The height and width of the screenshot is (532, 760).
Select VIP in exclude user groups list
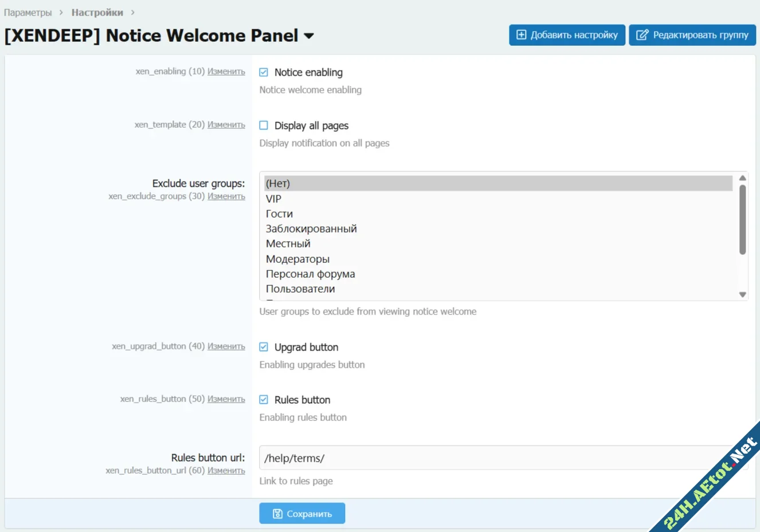pos(273,199)
